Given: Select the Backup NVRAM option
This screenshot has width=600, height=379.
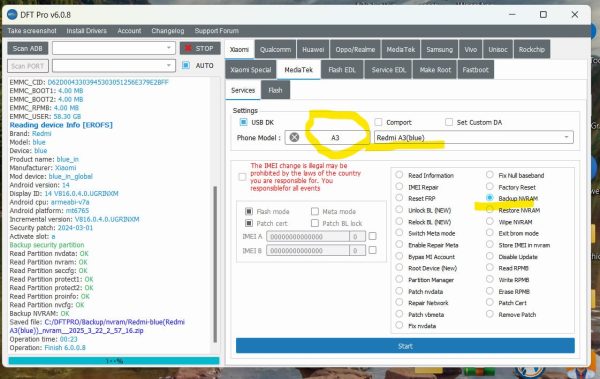Looking at the screenshot, I should click(x=513, y=198).
